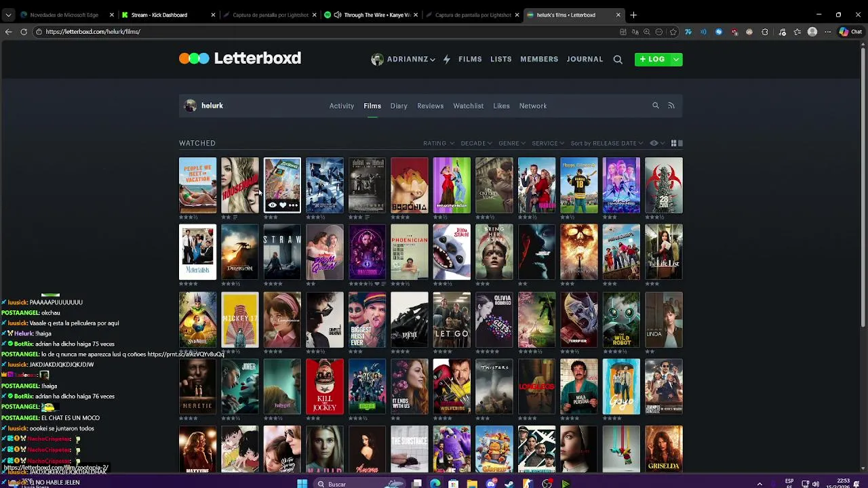Reload the page in Edge
Image resolution: width=868 pixels, height=488 pixels.
coord(24,31)
